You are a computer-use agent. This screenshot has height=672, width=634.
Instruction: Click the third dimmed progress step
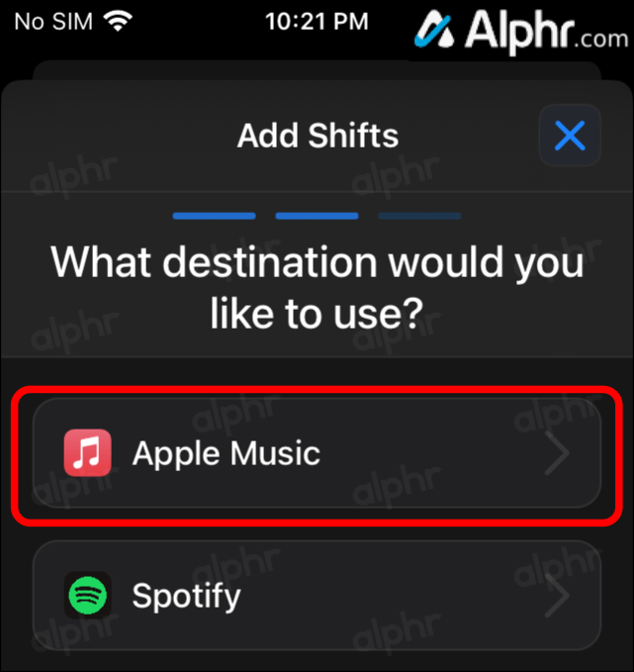419,216
